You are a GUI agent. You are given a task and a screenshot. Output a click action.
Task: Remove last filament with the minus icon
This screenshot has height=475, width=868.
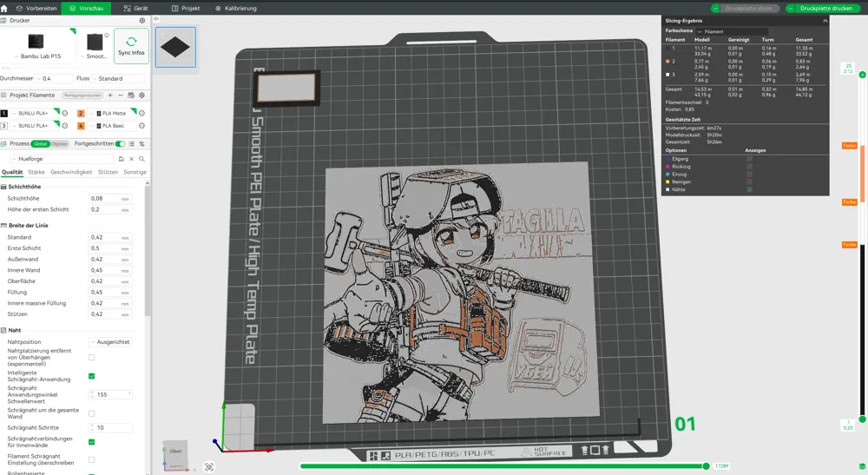pyautogui.click(x=121, y=96)
